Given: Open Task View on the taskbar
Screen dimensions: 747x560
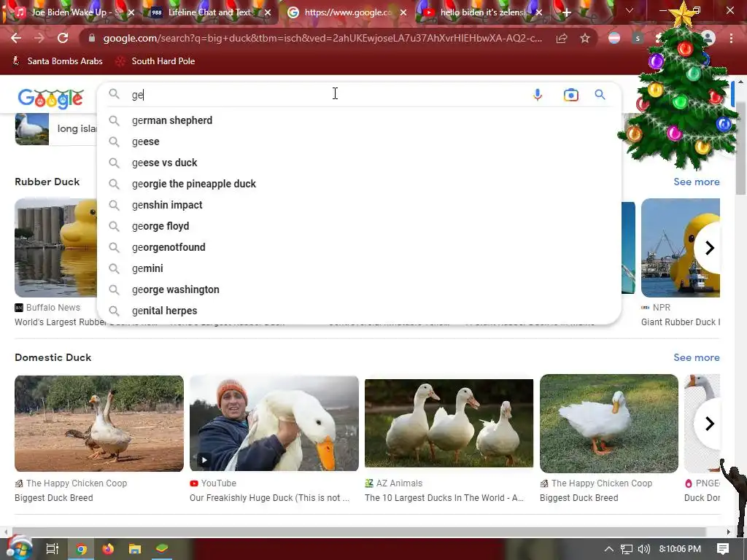Looking at the screenshot, I should click(x=52, y=549).
